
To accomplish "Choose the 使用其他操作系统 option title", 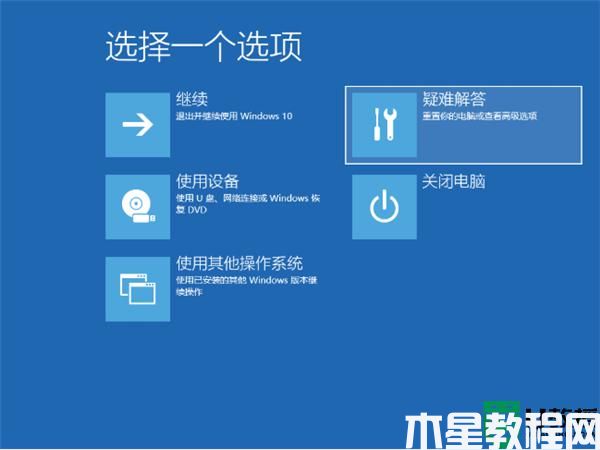I will [x=240, y=264].
